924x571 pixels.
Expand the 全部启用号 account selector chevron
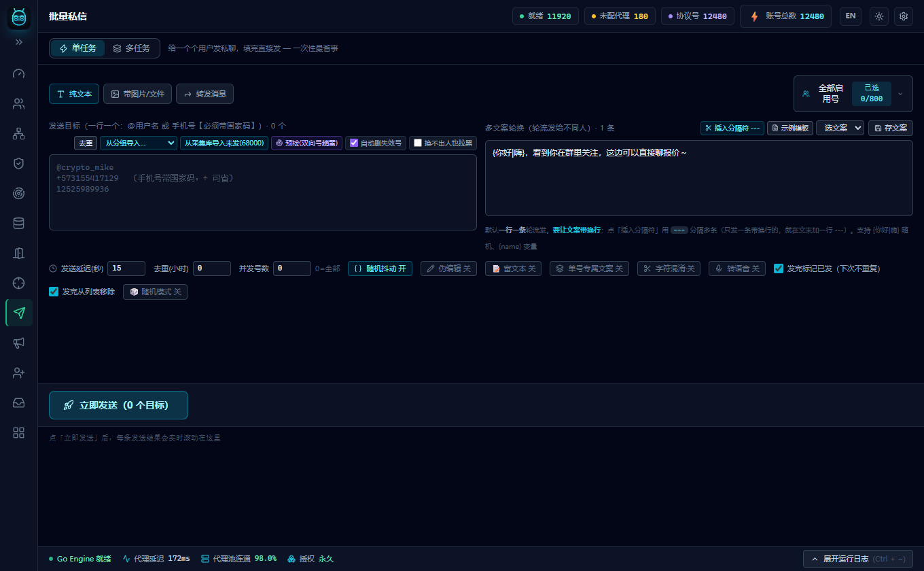(900, 94)
